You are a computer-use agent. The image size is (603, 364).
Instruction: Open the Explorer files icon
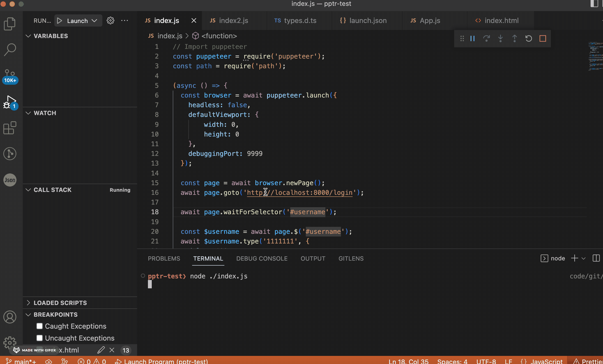click(x=10, y=24)
